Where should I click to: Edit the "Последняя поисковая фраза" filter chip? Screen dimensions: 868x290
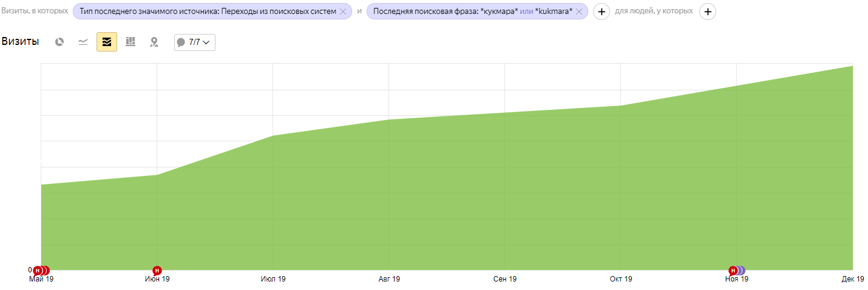pos(472,12)
